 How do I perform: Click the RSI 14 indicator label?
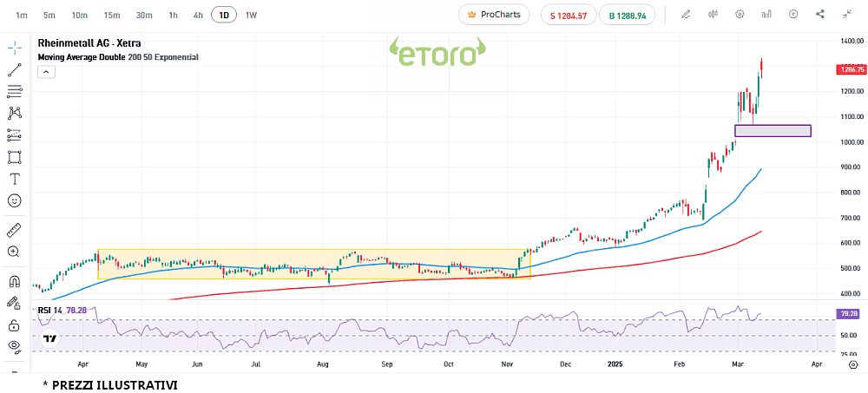[49, 311]
